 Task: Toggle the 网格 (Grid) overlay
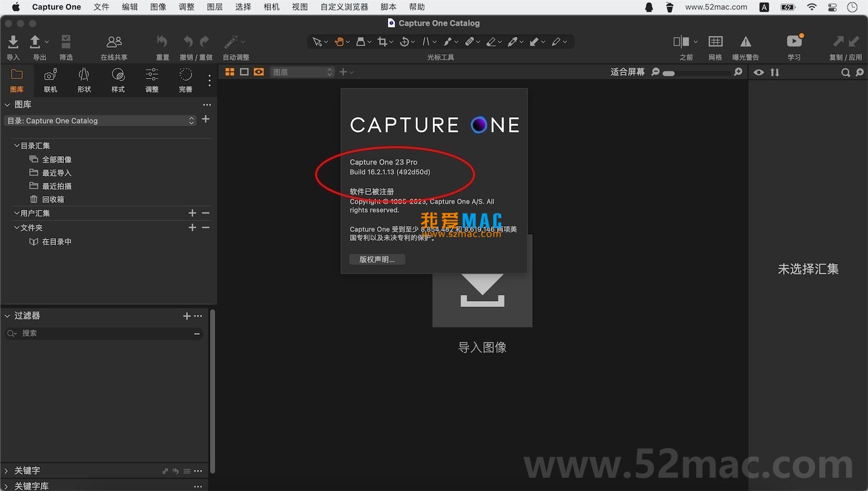click(715, 43)
